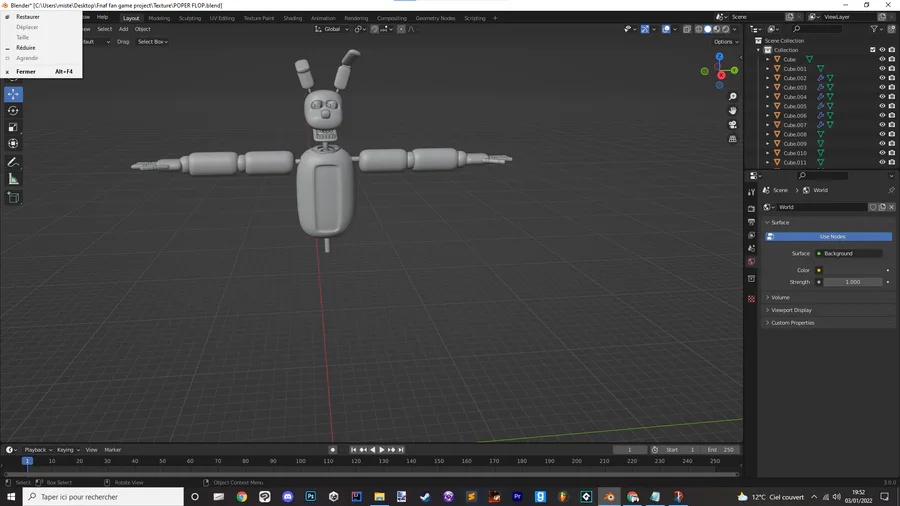This screenshot has width=900, height=506.
Task: Open the Collection properties tab
Action: tap(751, 279)
